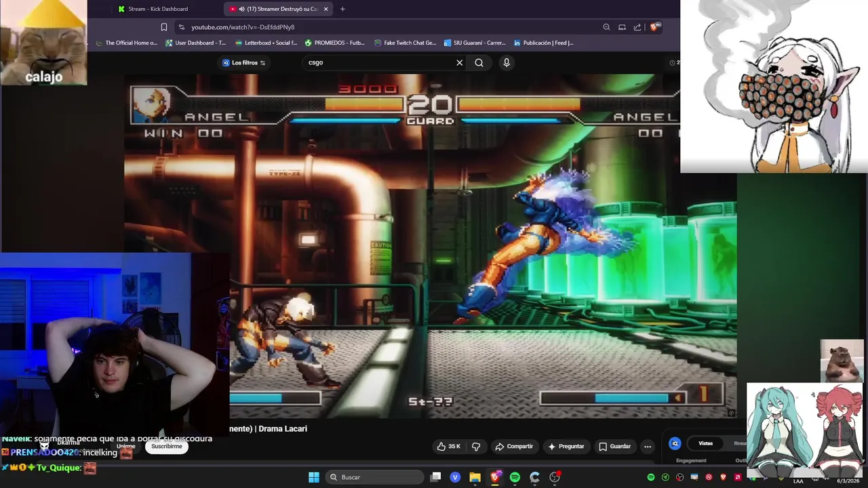Open the OBS icon with red badge
This screenshot has width=868, height=488.
pos(555,477)
